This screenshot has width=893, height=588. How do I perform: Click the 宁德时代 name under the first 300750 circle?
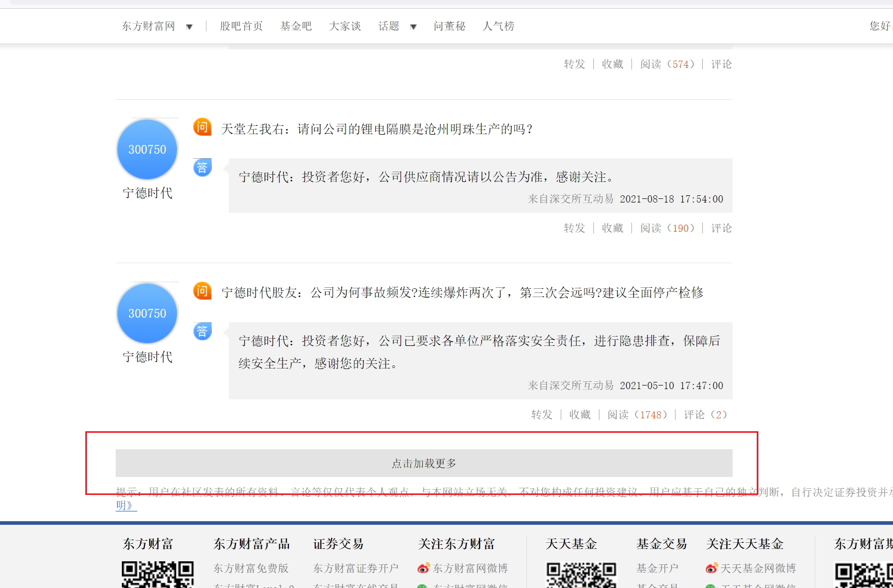pyautogui.click(x=148, y=193)
